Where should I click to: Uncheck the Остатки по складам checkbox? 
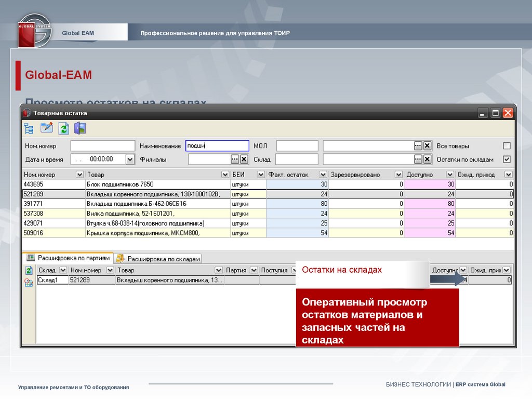point(507,159)
